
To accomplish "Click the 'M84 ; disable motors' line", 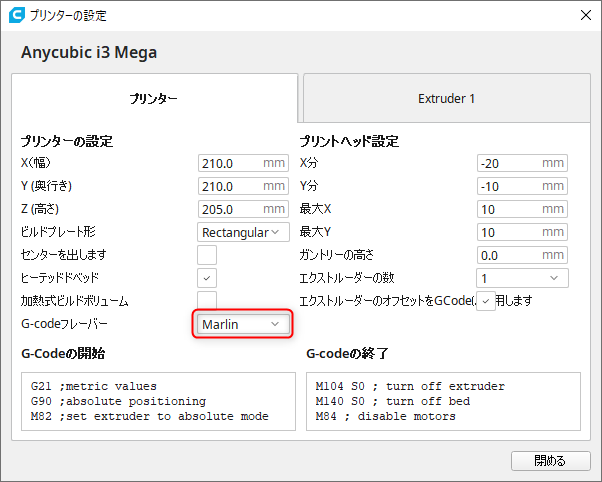I will (x=385, y=416).
